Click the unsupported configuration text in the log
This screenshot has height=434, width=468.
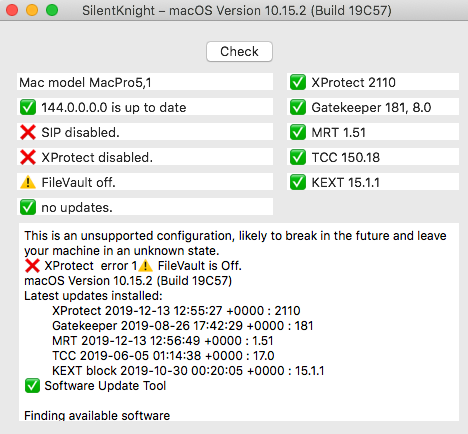235,243
